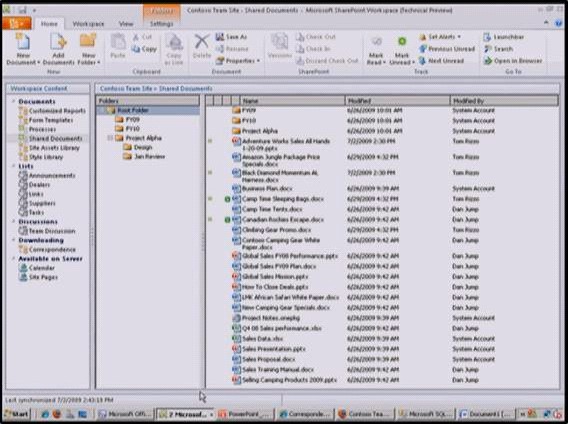568x424 pixels.
Task: Click the Next Unread icon
Action: click(x=422, y=61)
